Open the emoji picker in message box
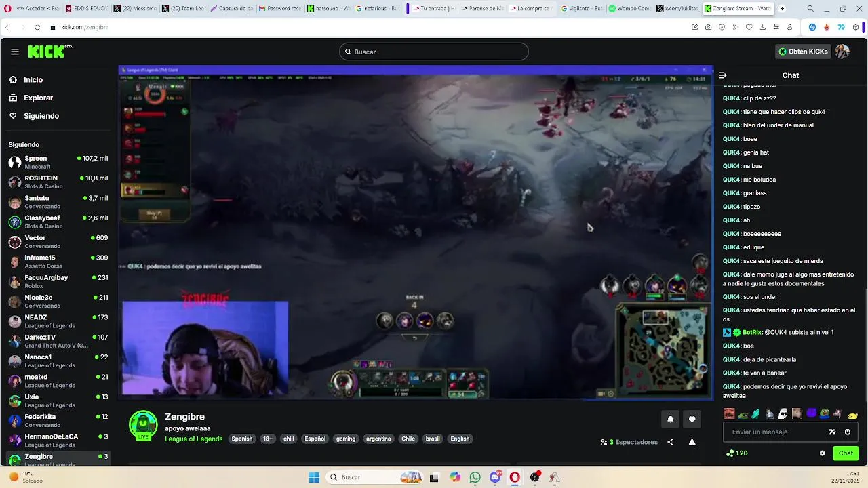Viewport: 868px width, 488px height. click(848, 432)
